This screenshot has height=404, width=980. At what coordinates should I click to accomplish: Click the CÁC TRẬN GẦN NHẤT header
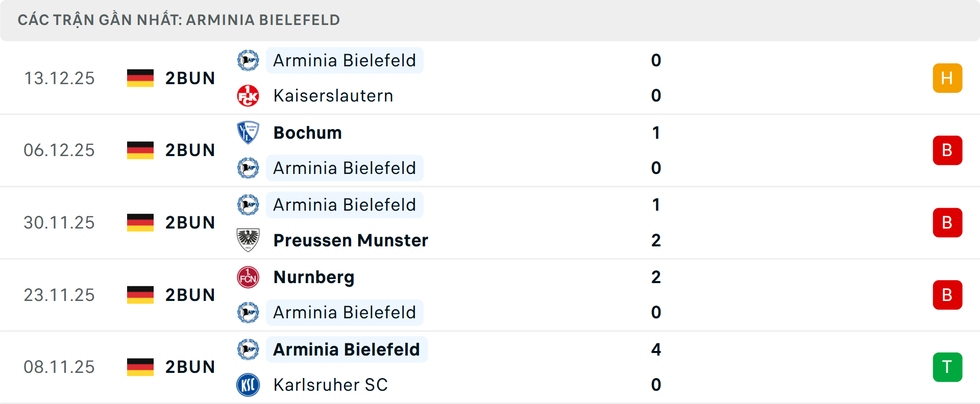click(180, 20)
